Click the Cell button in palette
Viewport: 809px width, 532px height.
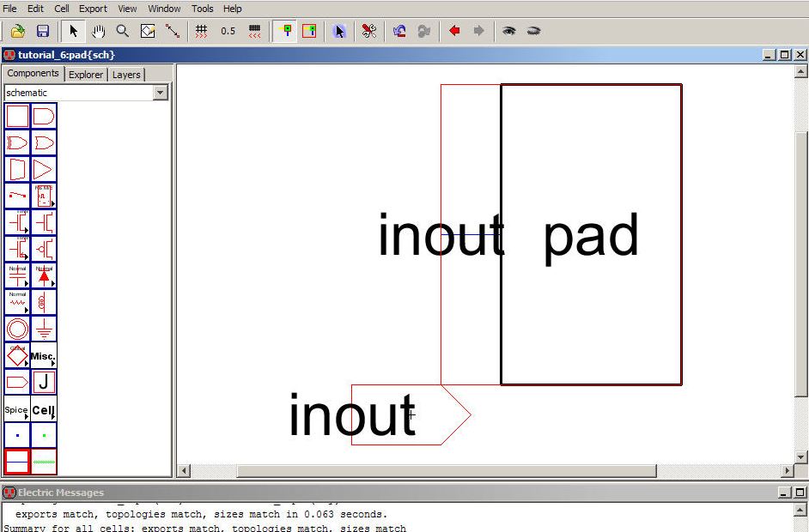click(x=44, y=409)
